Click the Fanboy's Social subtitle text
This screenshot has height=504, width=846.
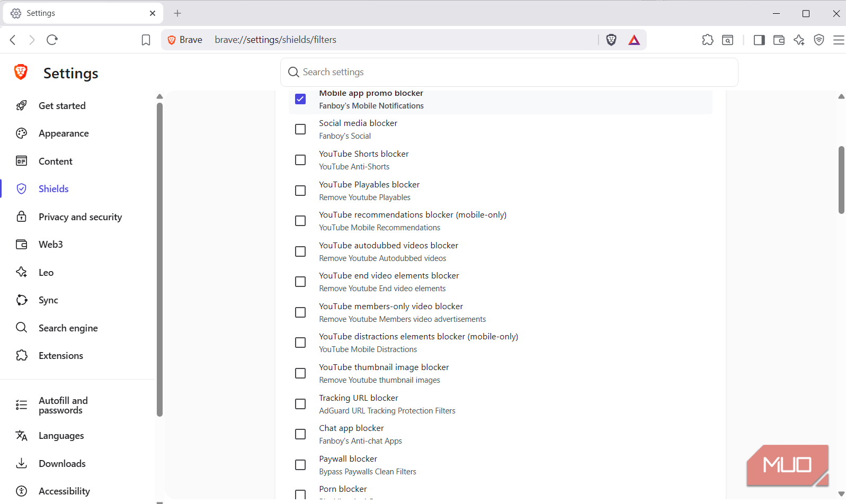click(345, 136)
